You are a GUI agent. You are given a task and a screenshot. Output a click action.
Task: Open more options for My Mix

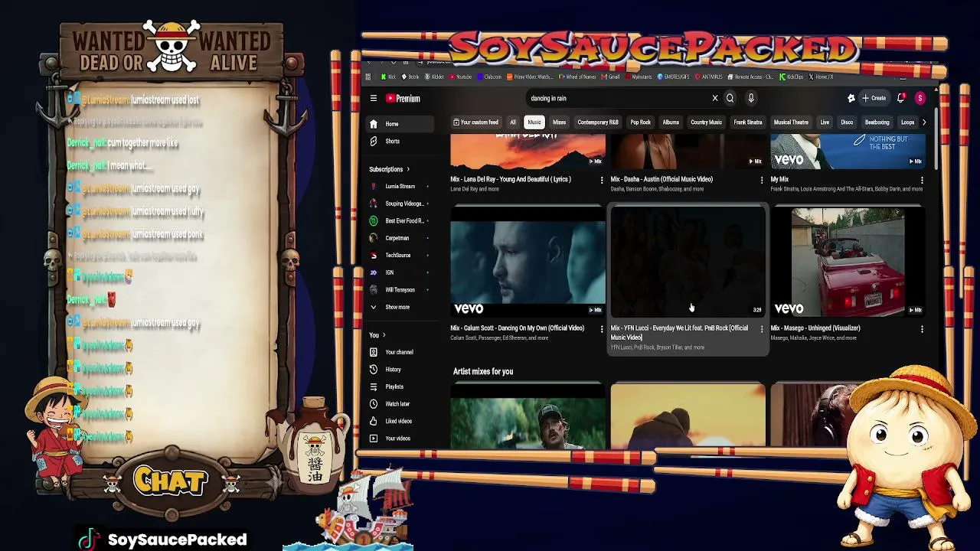click(922, 180)
